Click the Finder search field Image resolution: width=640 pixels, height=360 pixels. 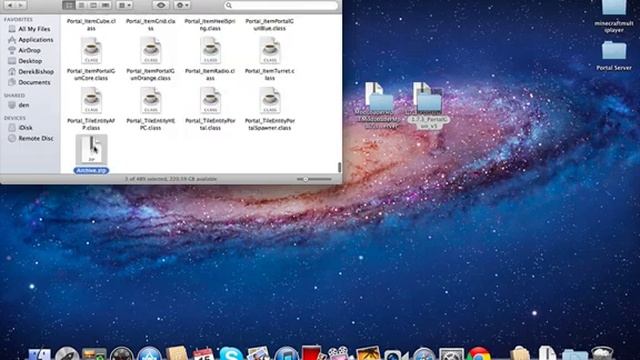pyautogui.click(x=281, y=5)
